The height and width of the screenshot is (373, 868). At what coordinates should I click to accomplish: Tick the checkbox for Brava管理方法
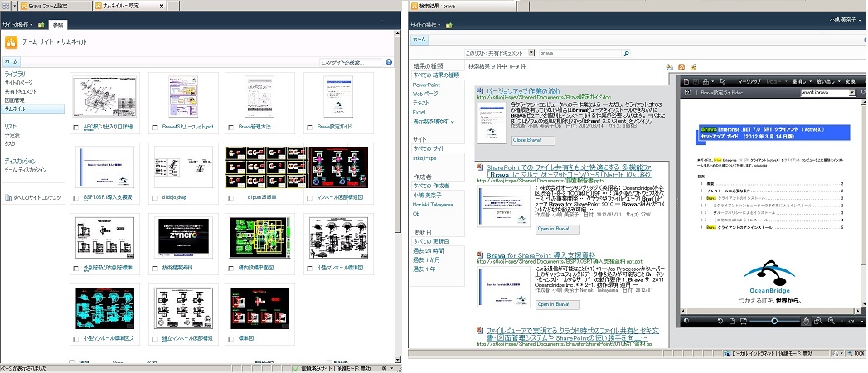(x=231, y=128)
